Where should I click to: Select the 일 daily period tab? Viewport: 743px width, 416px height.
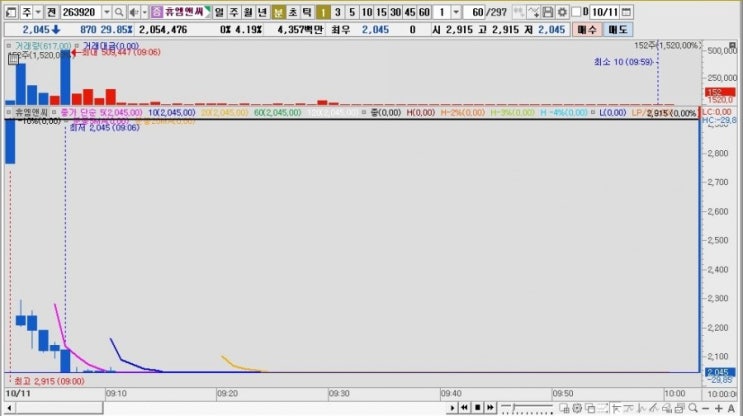coord(219,12)
